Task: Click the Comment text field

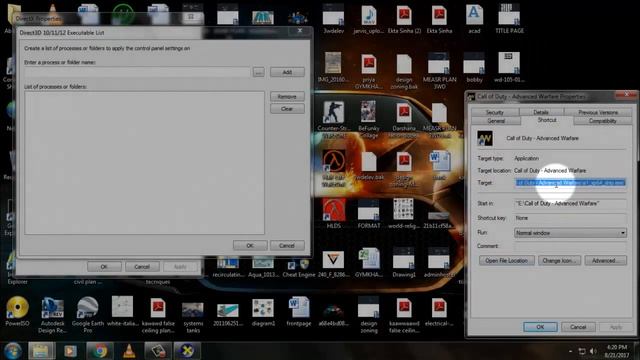Action: tap(570, 246)
